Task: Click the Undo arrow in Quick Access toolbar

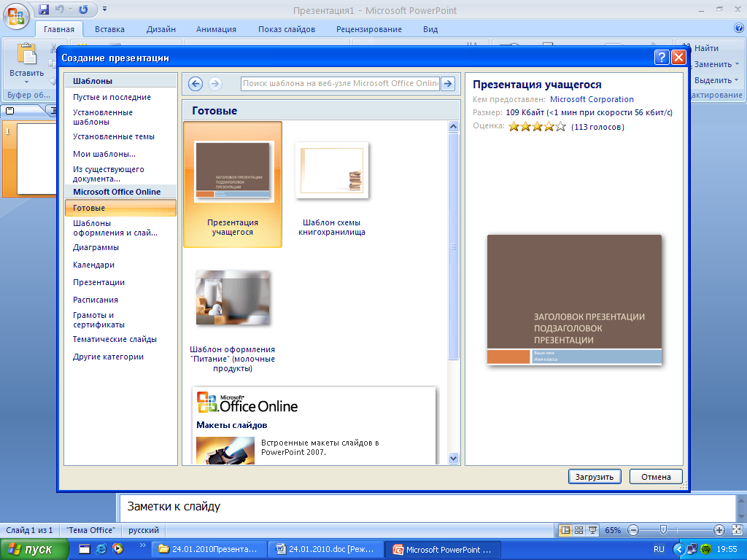Action: [60, 9]
